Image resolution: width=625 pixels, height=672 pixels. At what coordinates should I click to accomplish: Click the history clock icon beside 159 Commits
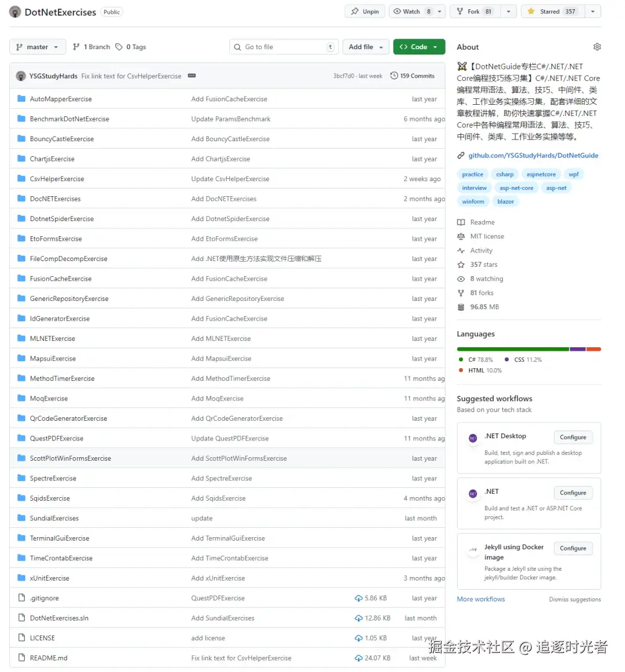point(394,75)
